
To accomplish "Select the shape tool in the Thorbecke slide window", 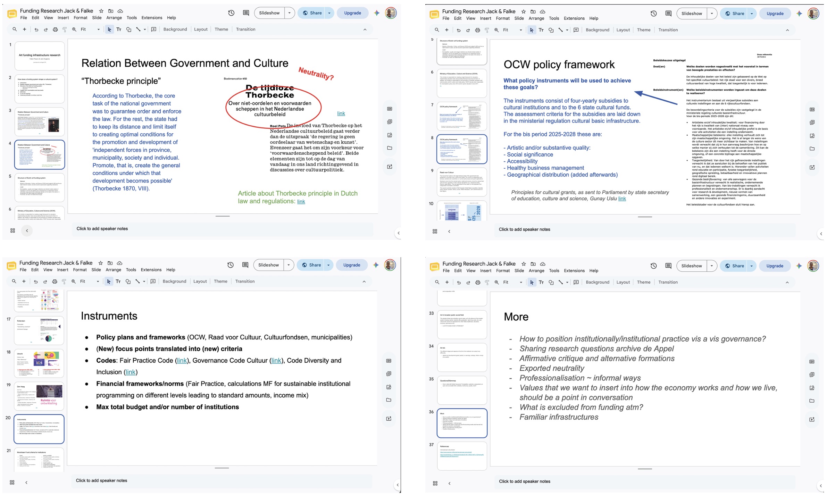I will coord(128,30).
